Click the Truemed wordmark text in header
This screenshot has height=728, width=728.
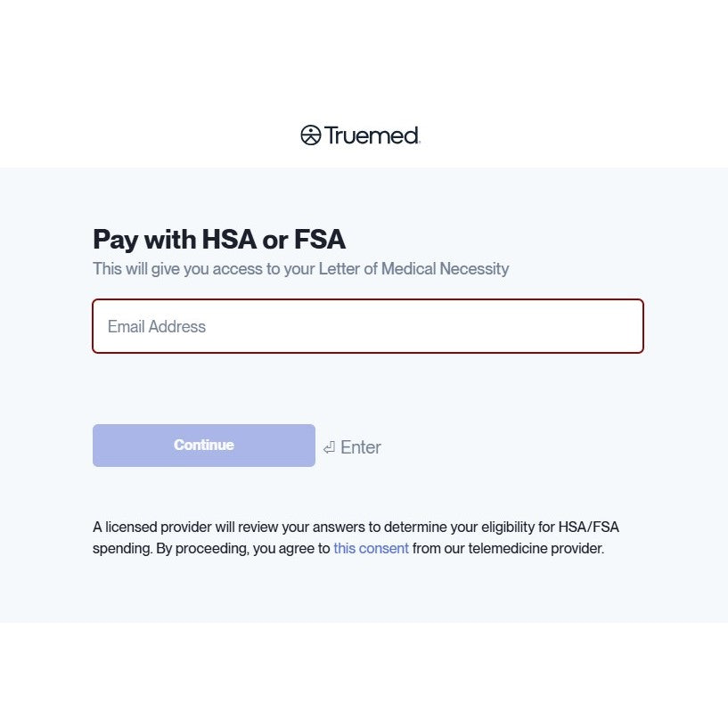[371, 135]
